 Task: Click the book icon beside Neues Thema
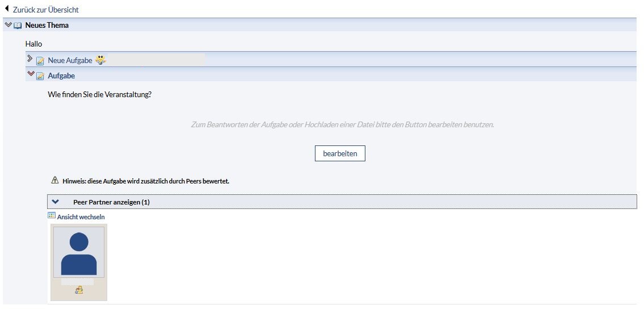[17, 26]
